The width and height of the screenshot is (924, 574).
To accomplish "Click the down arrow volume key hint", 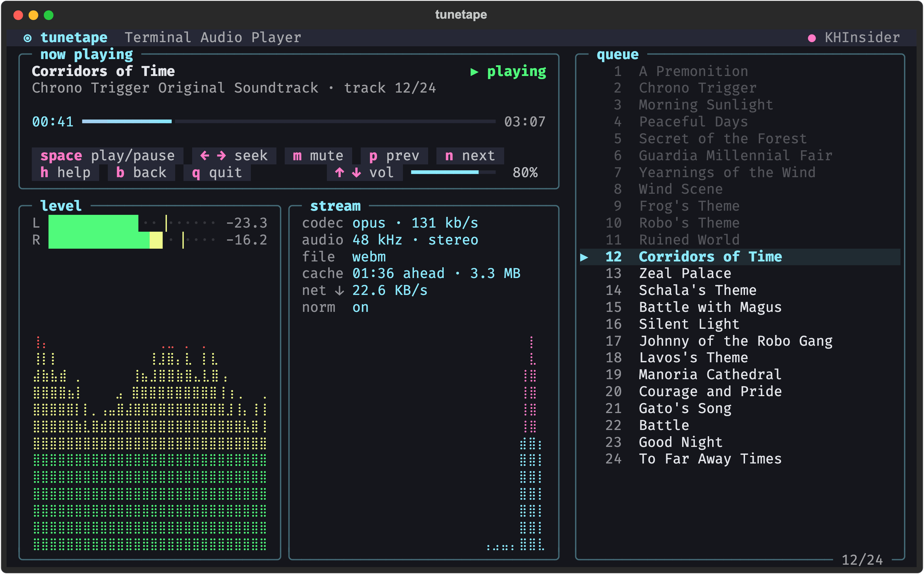I will [x=356, y=173].
